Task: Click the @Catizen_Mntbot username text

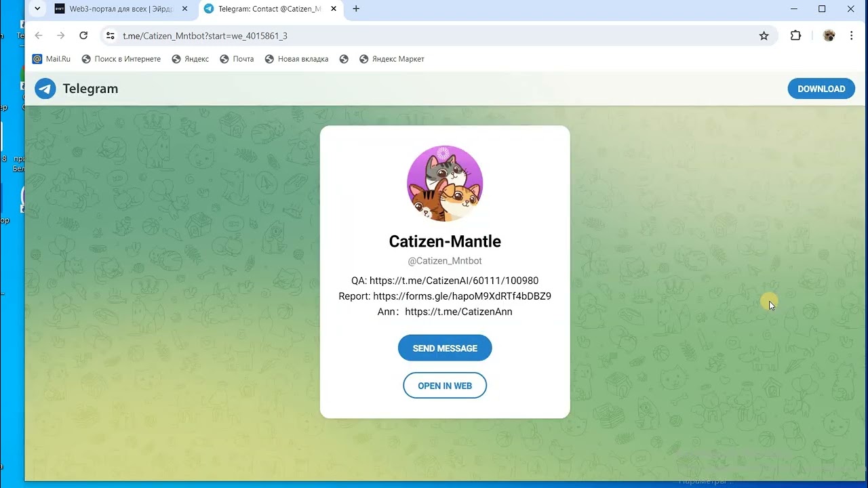Action: pyautogui.click(x=445, y=261)
